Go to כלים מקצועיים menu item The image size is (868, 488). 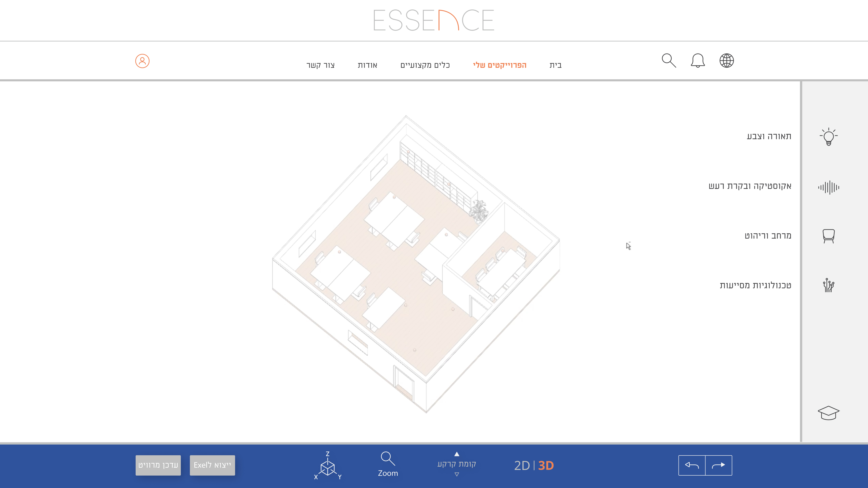click(x=425, y=65)
